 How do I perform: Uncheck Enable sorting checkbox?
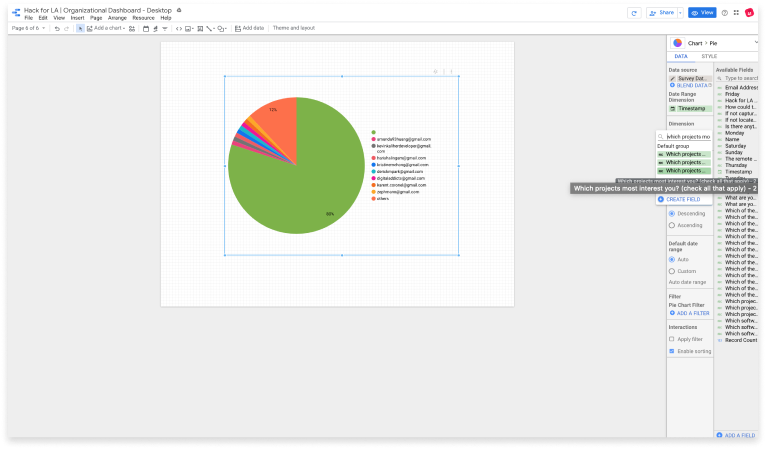point(672,351)
